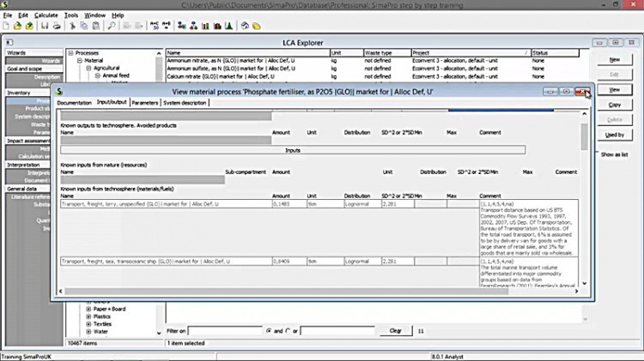Screen dimensions: 644x361
Task: Select the 'Calcium nitrate' process row
Action: pos(372,76)
